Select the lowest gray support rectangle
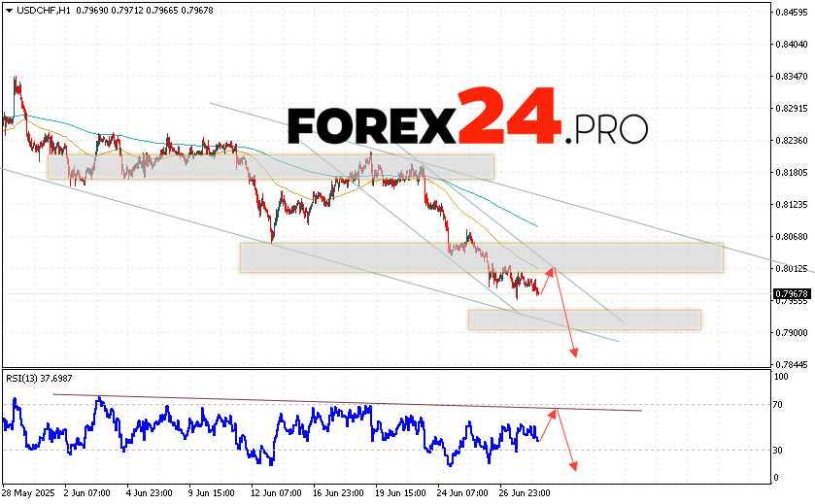Screen dimensions: 815x504 [x=584, y=319]
